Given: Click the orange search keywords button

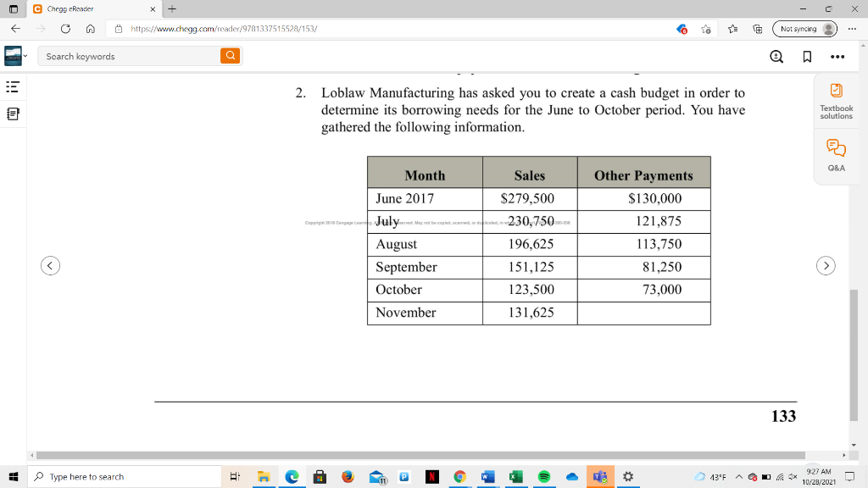Looking at the screenshot, I should point(231,56).
